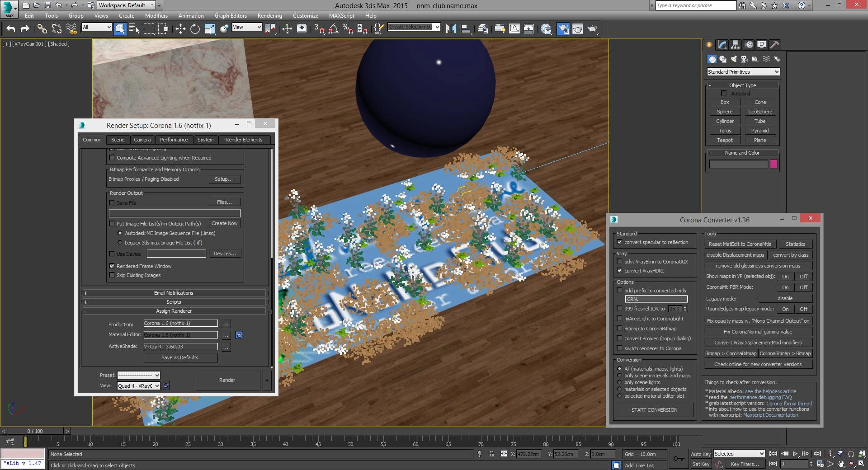This screenshot has width=868, height=470.
Task: Open the Hierarchy command panel
Action: 736,45
